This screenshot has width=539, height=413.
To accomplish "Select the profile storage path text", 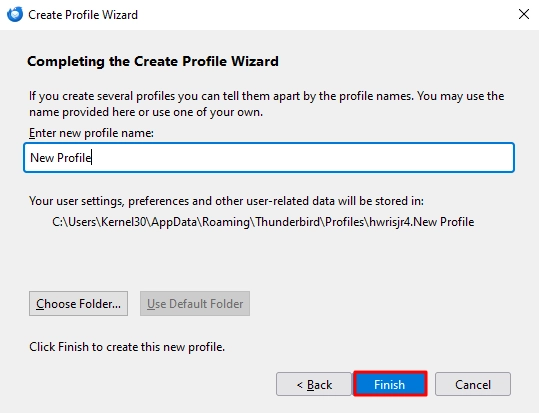I will point(263,222).
